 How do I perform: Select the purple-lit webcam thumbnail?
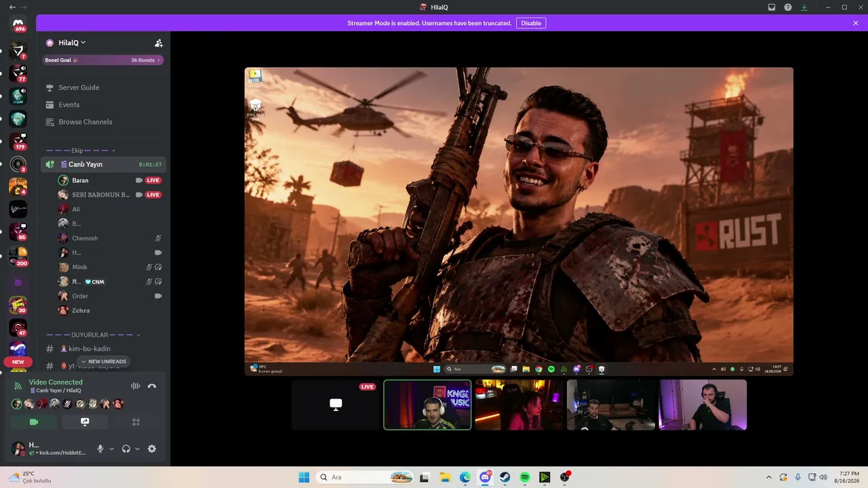click(703, 405)
